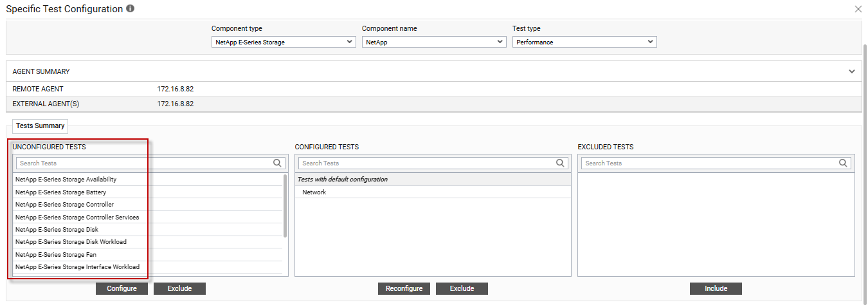Screen dimensions: 868x307
Task: Select NetApp E-Series Storage Controller Services test
Action: pyautogui.click(x=147, y=218)
